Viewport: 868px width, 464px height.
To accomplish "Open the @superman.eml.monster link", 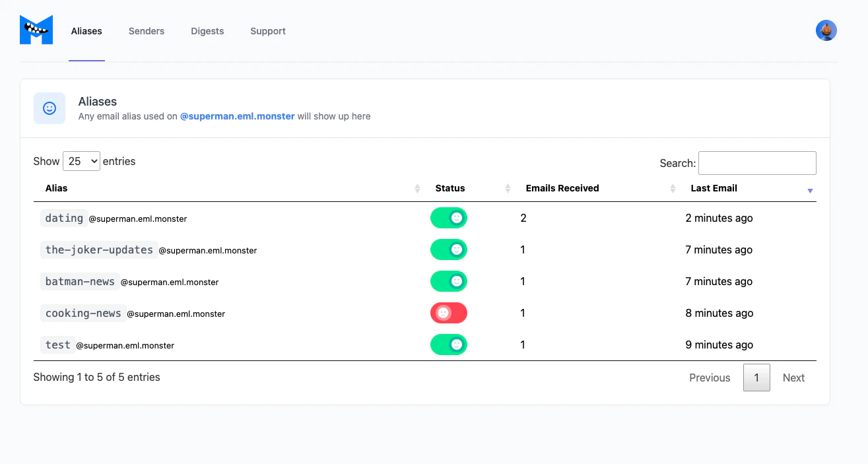I will coord(237,116).
